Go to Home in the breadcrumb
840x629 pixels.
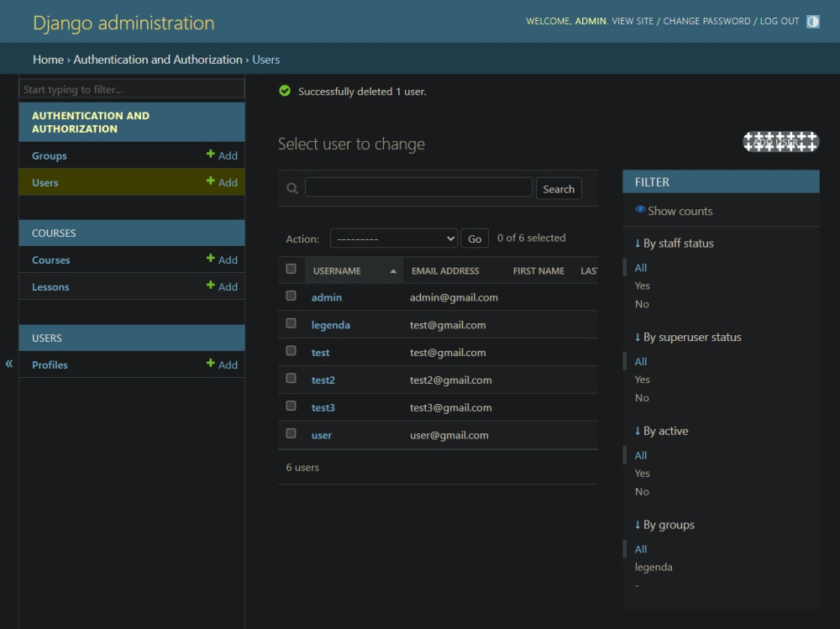point(48,60)
